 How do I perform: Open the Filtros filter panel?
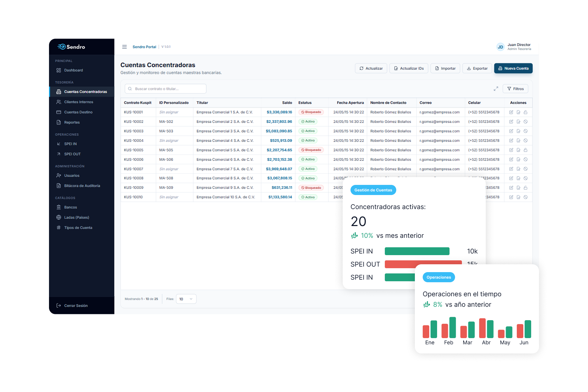(515, 89)
